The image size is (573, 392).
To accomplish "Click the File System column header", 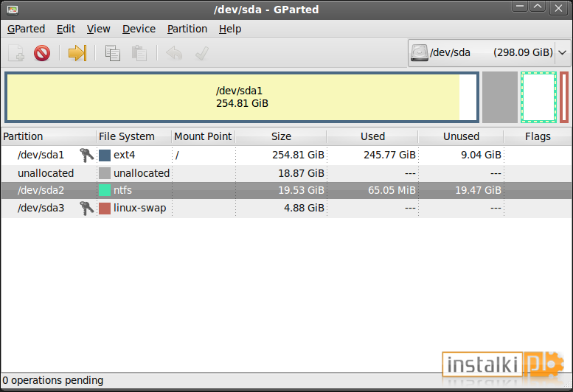I will point(134,136).
